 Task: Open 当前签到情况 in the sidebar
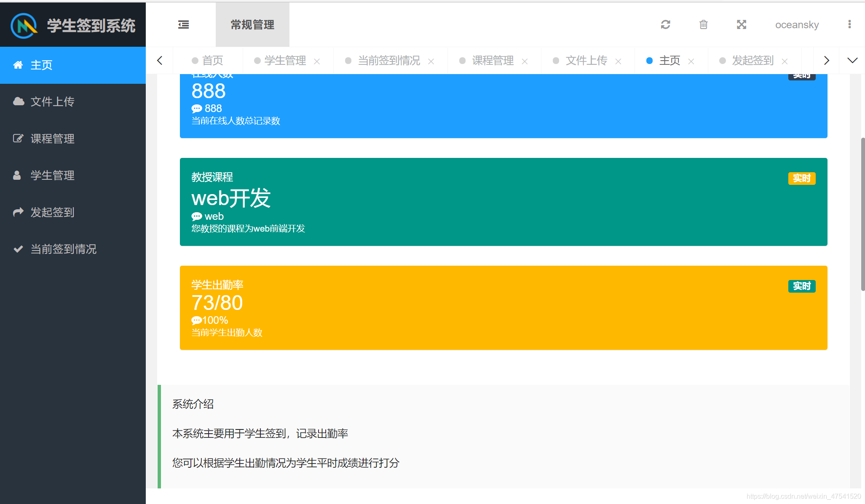coord(73,249)
